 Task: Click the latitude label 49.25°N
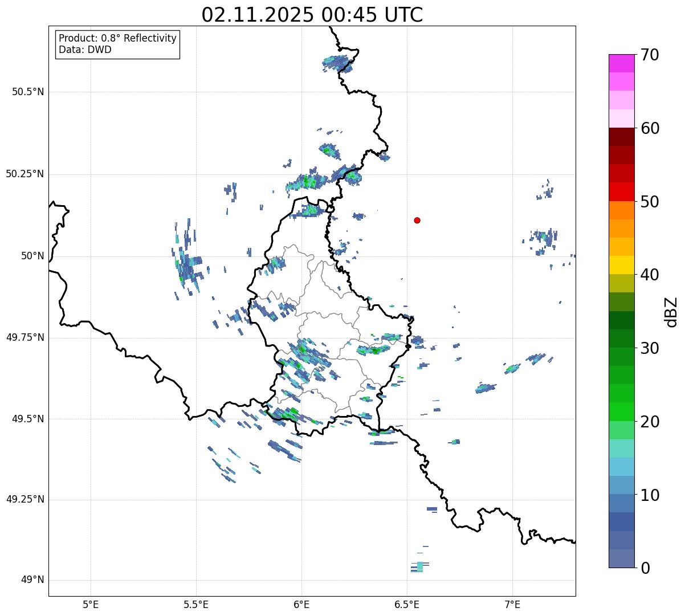(x=25, y=500)
